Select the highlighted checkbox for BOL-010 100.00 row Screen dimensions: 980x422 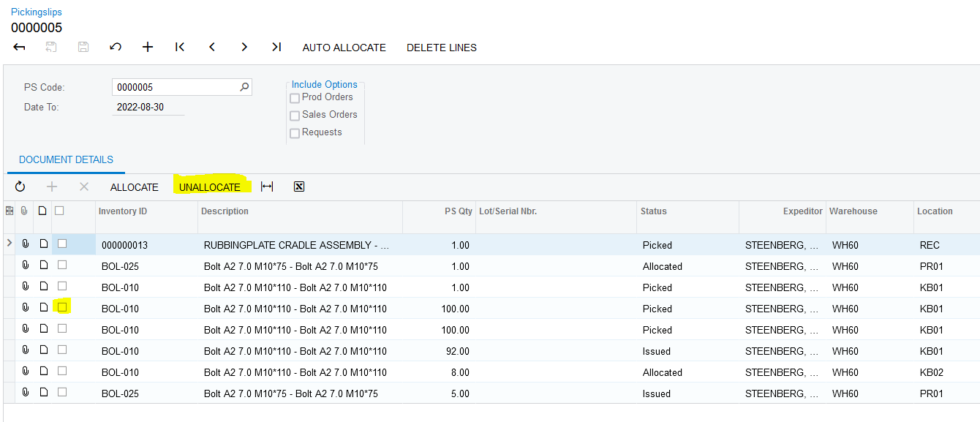[62, 307]
